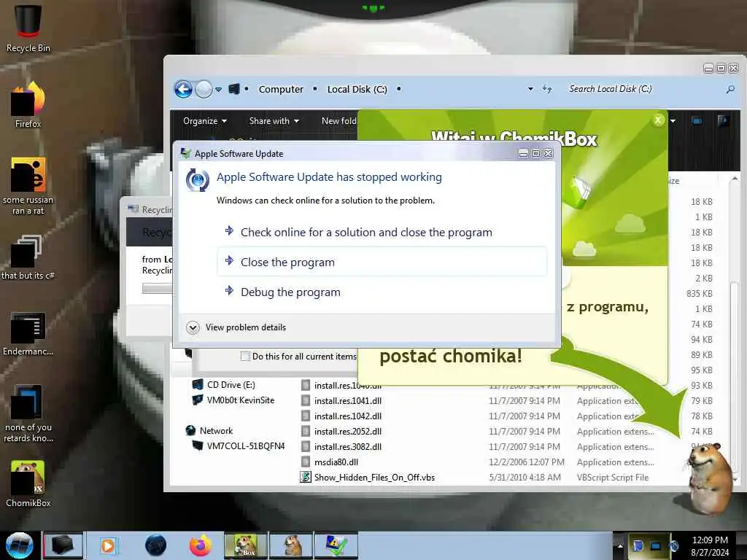Choose 'Close the program'

click(382, 262)
